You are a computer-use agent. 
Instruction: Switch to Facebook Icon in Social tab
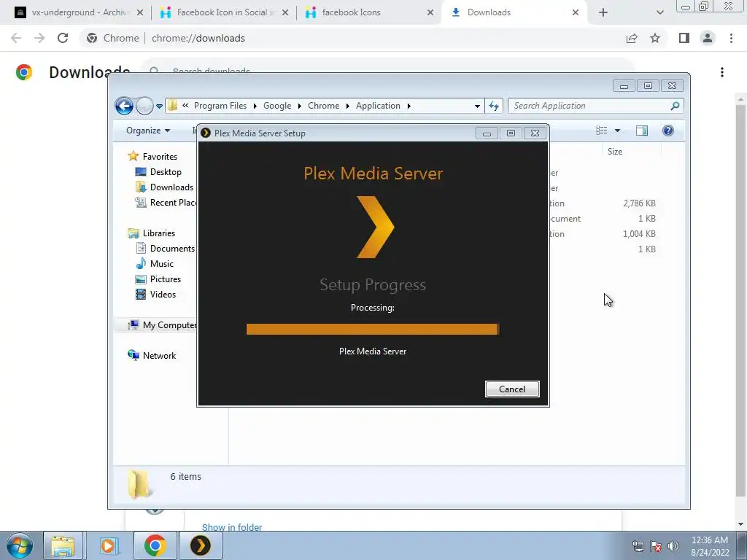tap(224, 12)
